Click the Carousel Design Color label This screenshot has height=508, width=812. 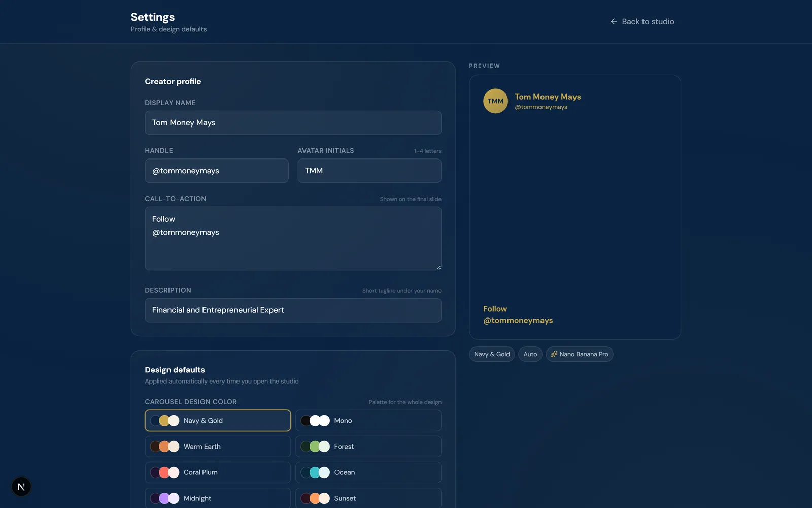pyautogui.click(x=191, y=402)
